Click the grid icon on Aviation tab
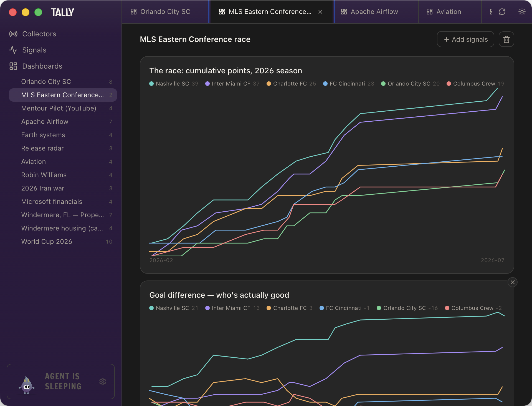Image resolution: width=532 pixels, height=406 pixels. click(x=430, y=12)
